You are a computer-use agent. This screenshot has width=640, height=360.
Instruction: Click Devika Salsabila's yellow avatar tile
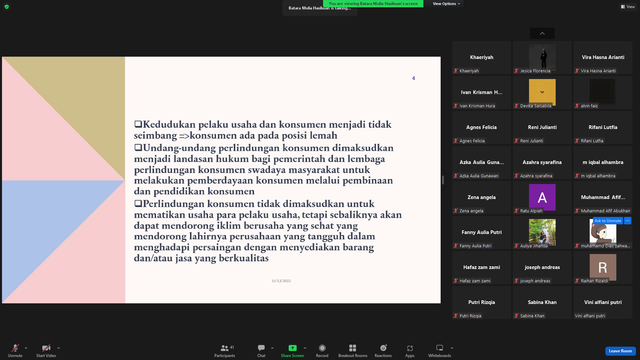tap(542, 93)
